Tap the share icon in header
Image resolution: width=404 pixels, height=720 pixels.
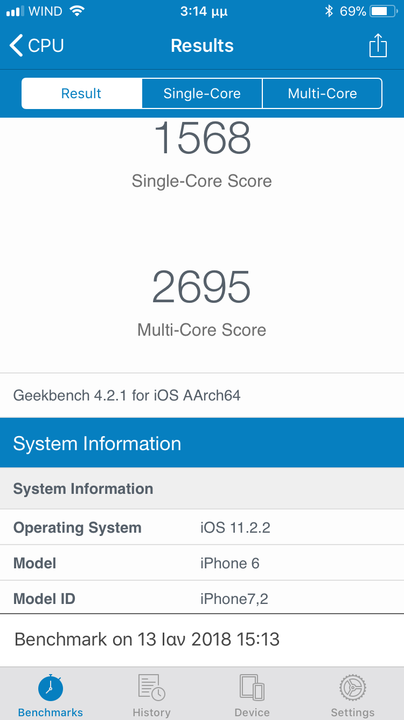378,45
